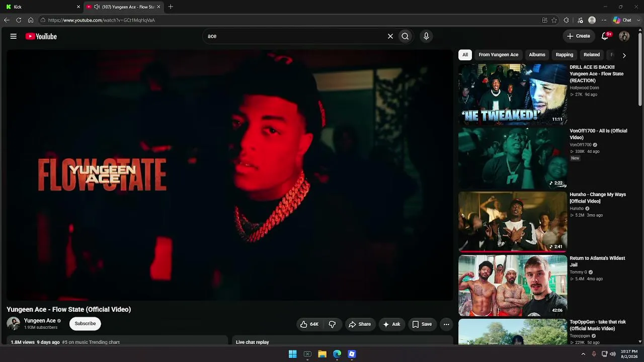644x362 pixels.
Task: Open the Windows Start menu
Action: (x=292, y=354)
